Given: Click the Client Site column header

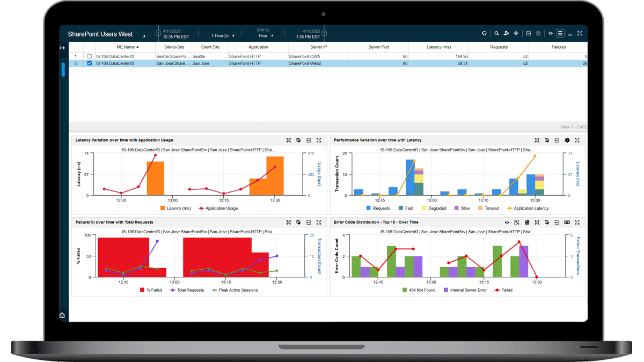Looking at the screenshot, I should [210, 47].
